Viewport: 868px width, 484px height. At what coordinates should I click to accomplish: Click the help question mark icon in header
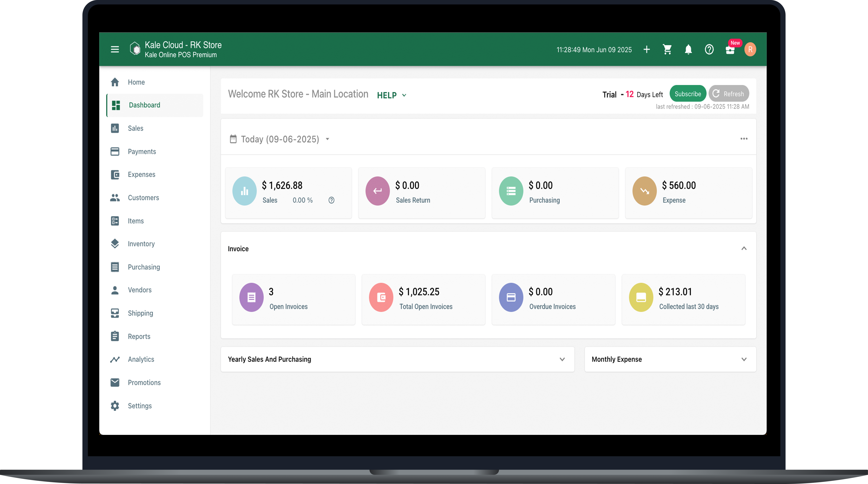pyautogui.click(x=709, y=50)
